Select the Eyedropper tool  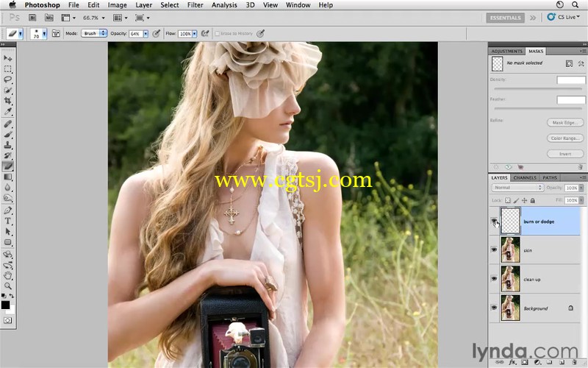8,111
